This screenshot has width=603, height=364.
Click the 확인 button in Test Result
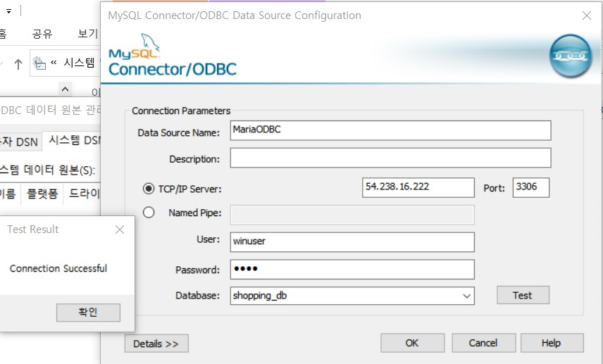(88, 313)
